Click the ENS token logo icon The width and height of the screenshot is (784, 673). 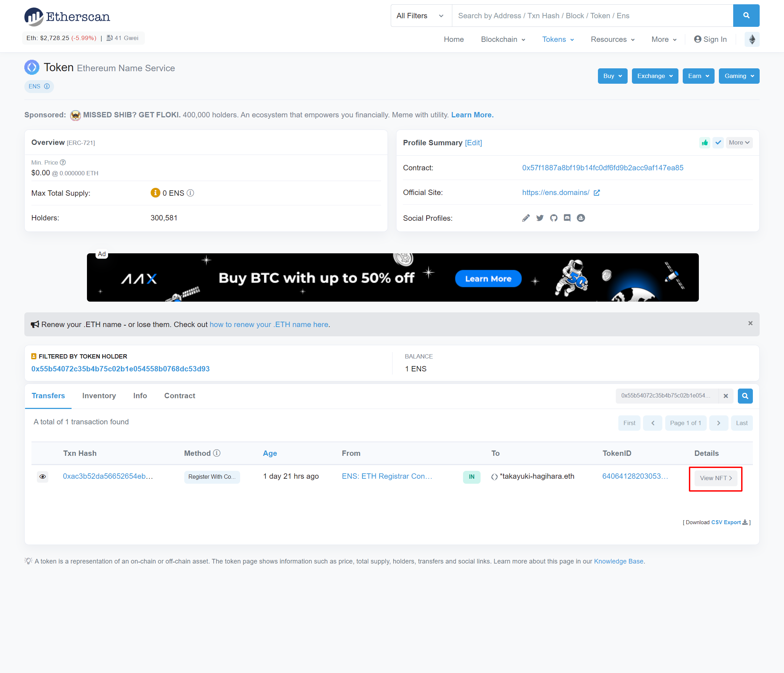[x=32, y=67]
